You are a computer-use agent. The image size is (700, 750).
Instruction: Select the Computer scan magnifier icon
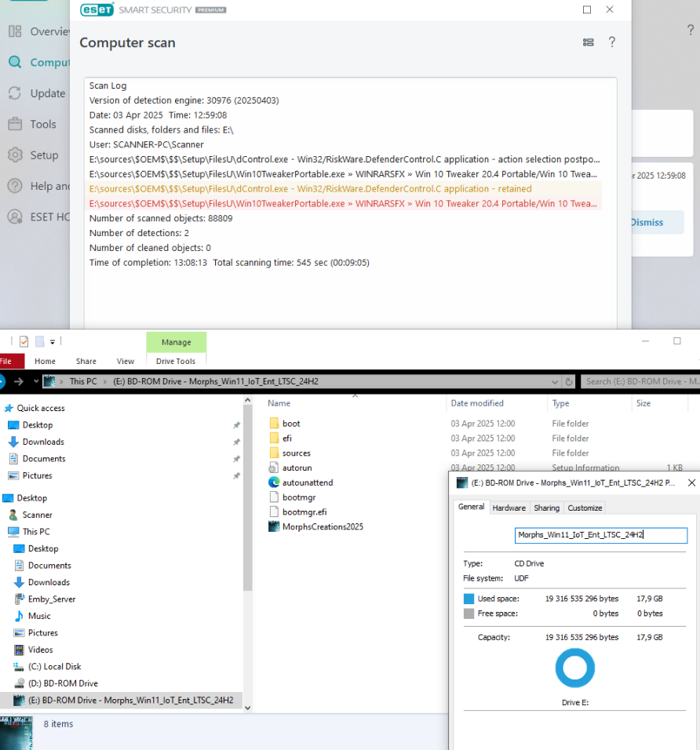point(16,62)
